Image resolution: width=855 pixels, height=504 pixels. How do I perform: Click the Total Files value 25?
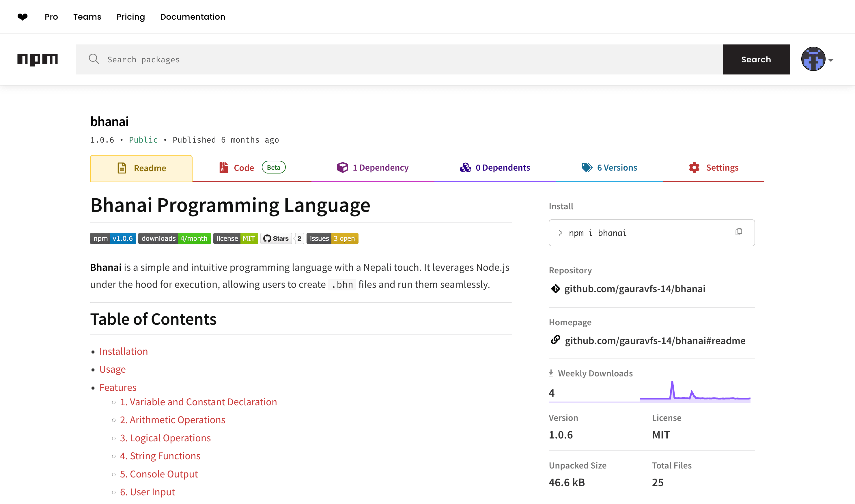coord(658,482)
